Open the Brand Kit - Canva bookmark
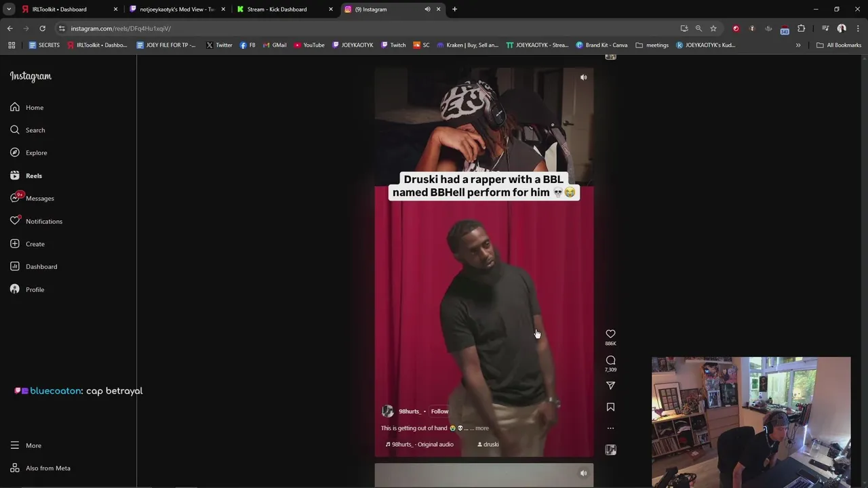 601,45
